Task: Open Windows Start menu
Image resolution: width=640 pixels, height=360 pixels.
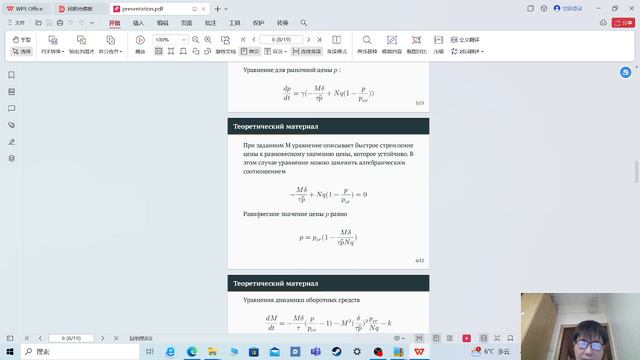Action: [10, 351]
